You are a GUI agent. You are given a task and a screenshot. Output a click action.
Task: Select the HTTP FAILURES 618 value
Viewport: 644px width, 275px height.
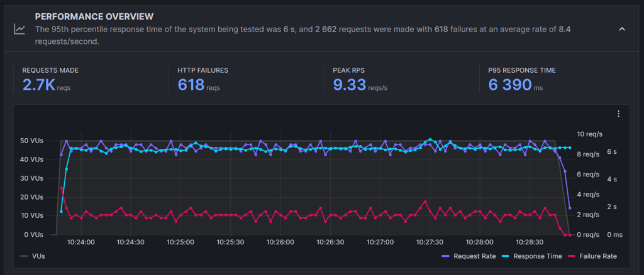pyautogui.click(x=191, y=85)
